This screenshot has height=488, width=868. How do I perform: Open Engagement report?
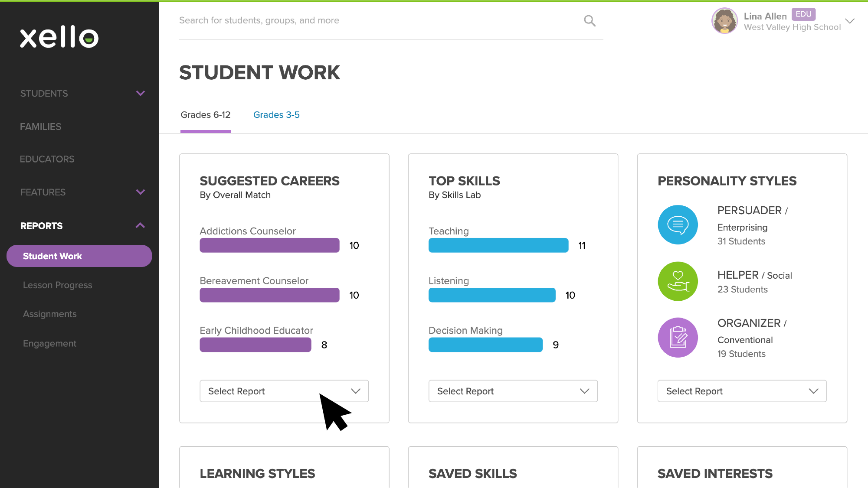point(50,343)
